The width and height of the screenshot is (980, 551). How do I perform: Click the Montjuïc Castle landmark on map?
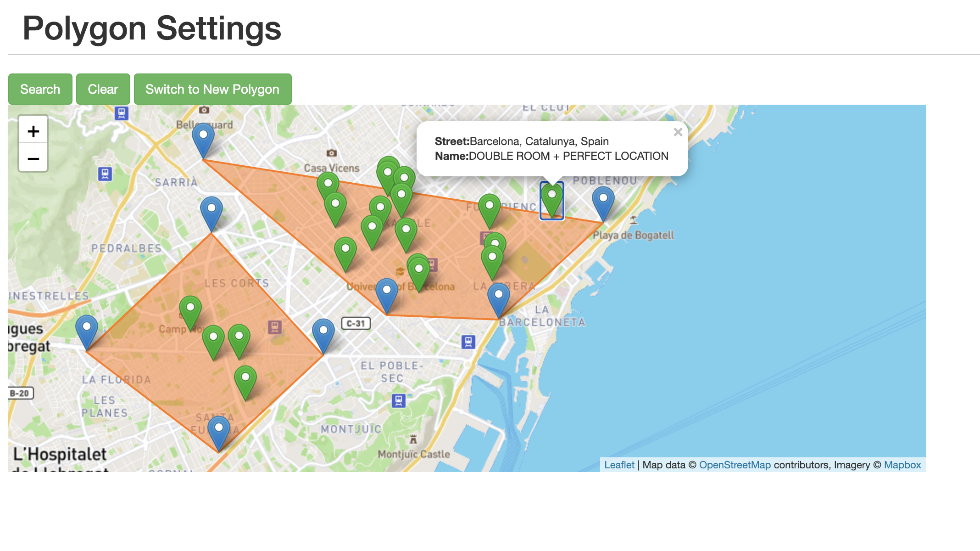click(413, 440)
